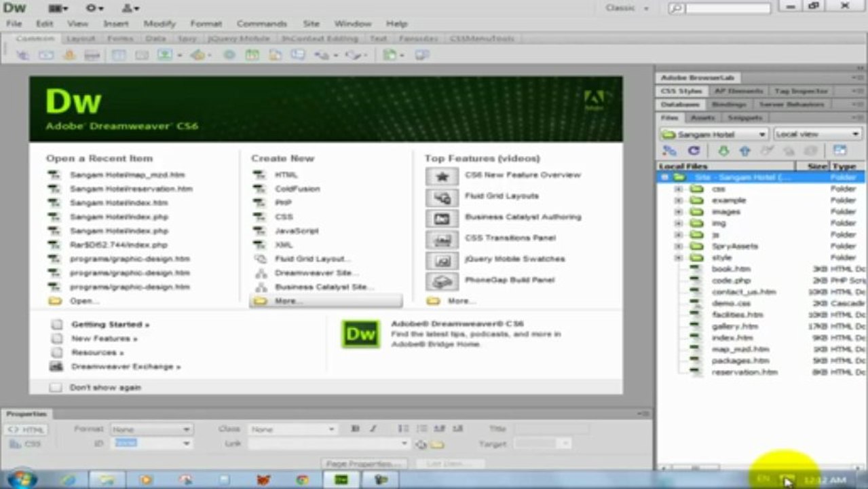Screen dimensions: 868x489
Task: Expand the css folder in Files
Action: pyautogui.click(x=678, y=189)
